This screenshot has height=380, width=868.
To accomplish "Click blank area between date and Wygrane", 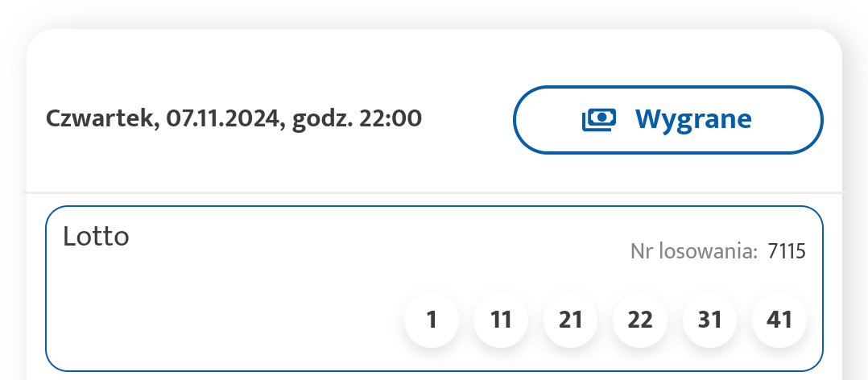I will [467, 118].
